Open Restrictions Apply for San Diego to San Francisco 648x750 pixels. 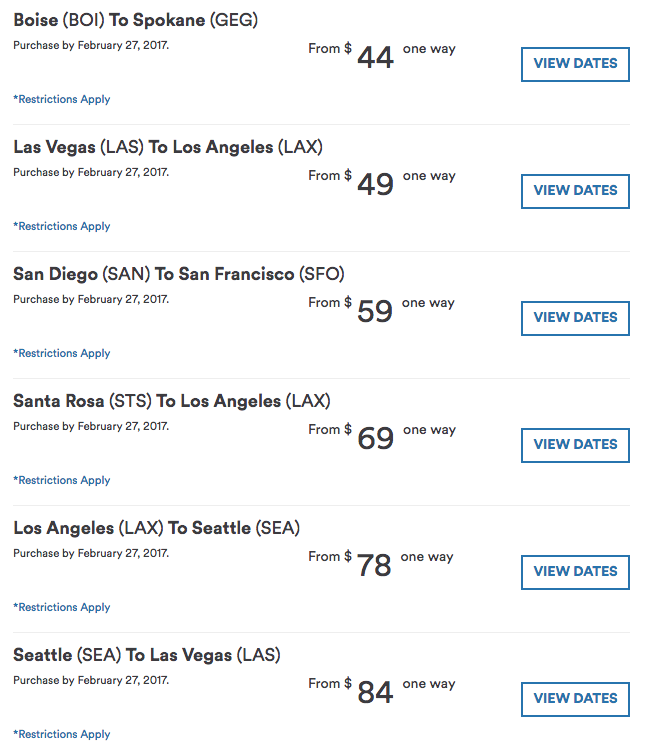(x=62, y=353)
